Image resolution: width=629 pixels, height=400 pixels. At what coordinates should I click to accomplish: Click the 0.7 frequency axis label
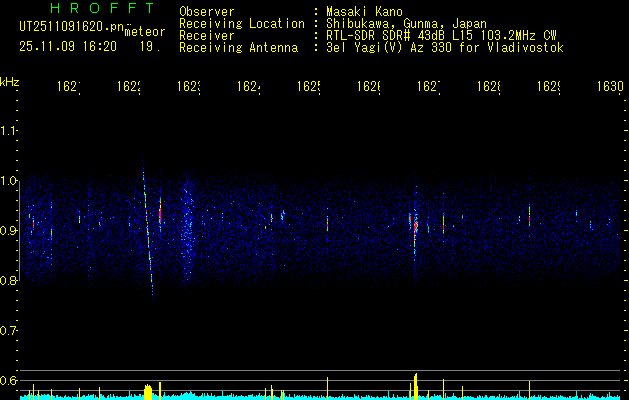click(8, 331)
